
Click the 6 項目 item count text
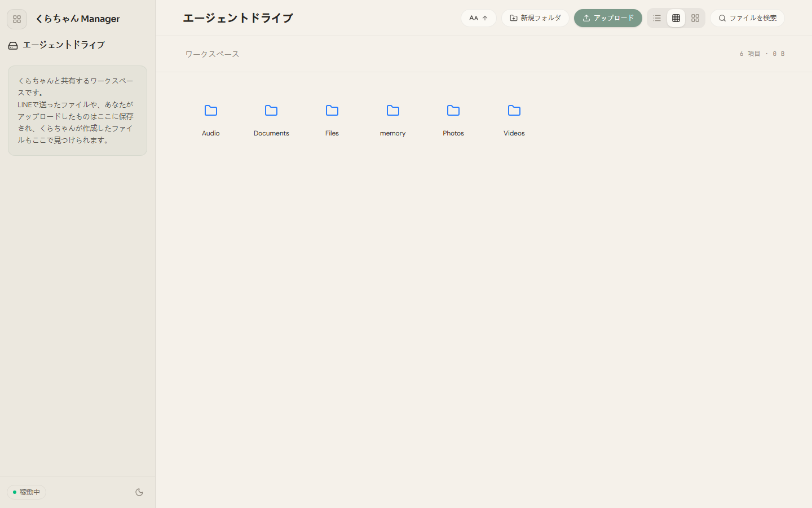(750, 54)
